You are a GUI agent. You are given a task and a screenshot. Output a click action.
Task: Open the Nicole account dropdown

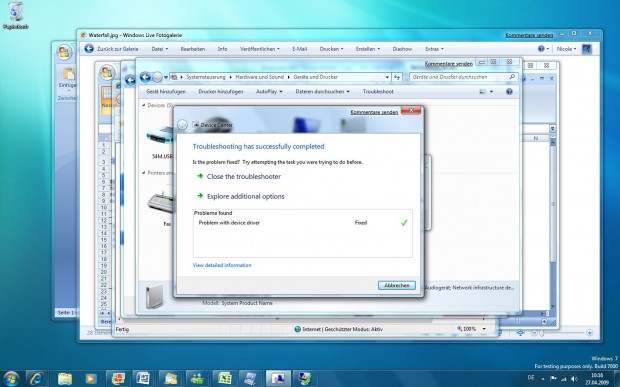tap(566, 49)
